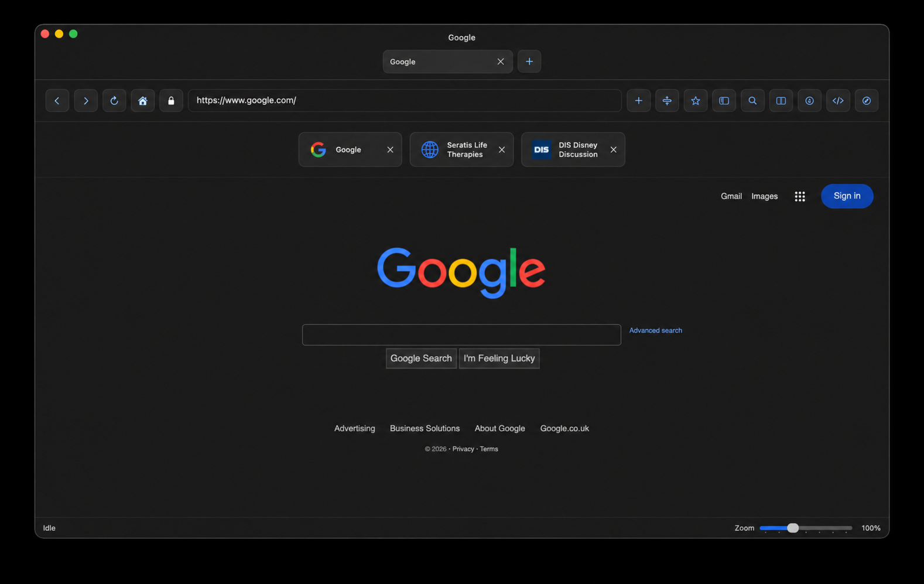Click the Zoom slider handle
924x584 pixels.
point(793,528)
